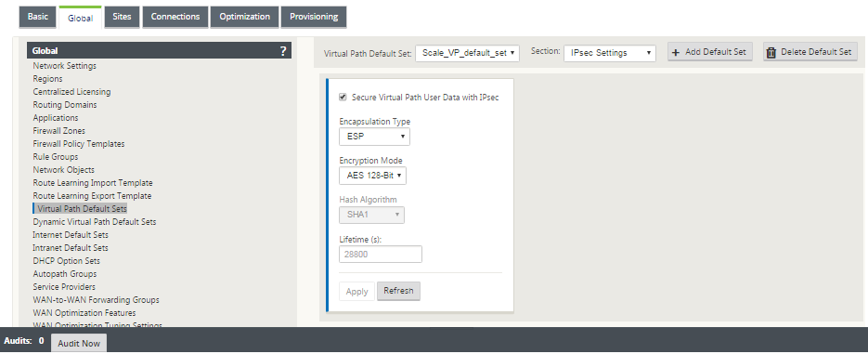Switch to the Global tab
This screenshot has height=354, width=868.
[80, 18]
